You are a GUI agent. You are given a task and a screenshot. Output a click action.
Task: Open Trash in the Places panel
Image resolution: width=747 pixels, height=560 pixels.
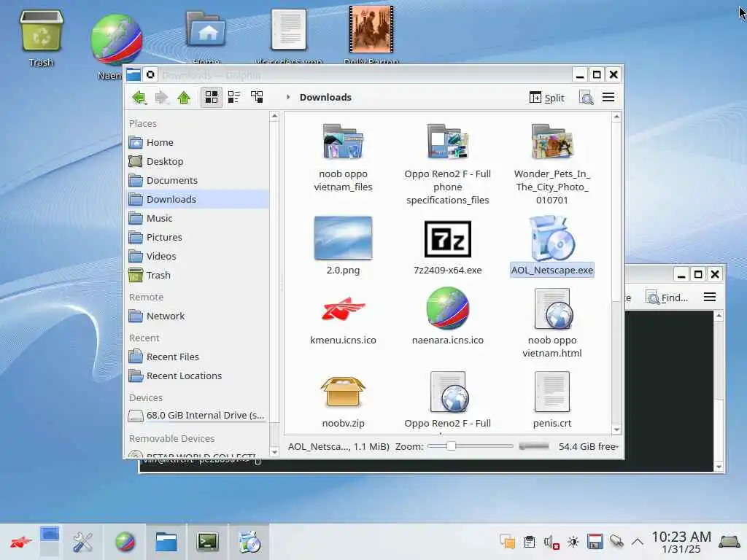click(198, 275)
